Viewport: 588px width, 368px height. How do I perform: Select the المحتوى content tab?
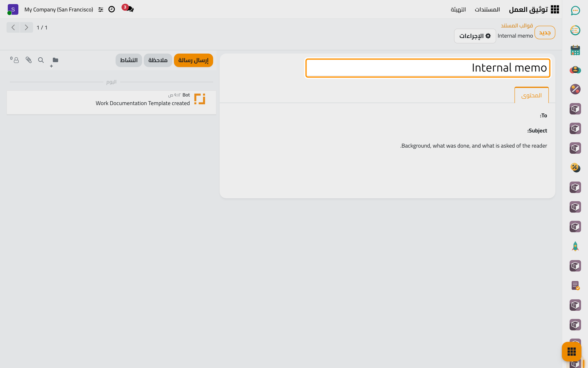coord(531,95)
